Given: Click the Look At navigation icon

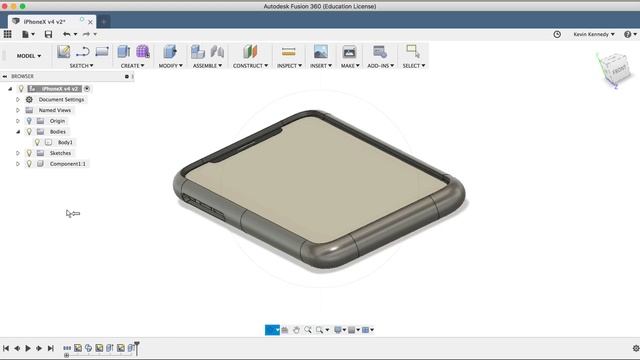Looking at the screenshot, I should [x=285, y=330].
